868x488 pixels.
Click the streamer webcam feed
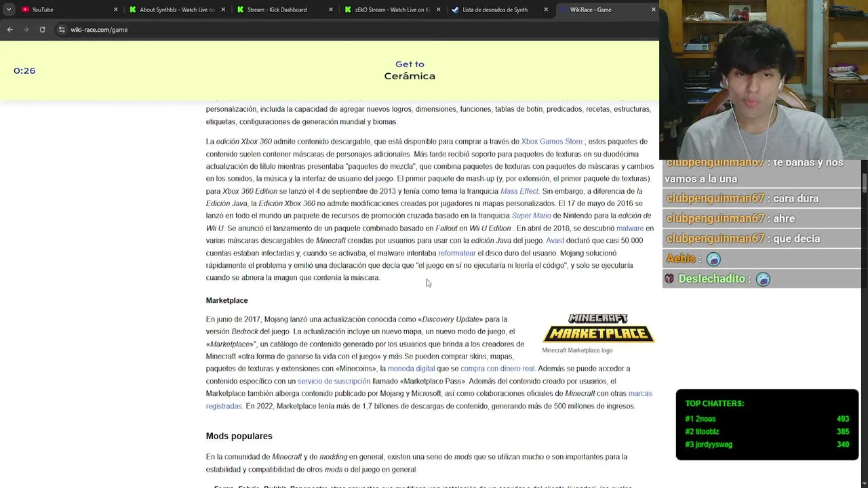tap(764, 80)
